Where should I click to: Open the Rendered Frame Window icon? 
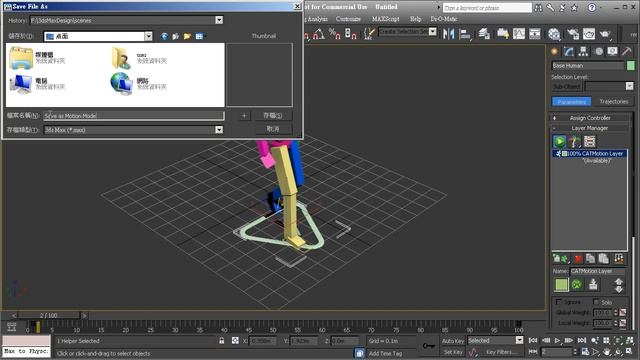pyautogui.click(x=589, y=34)
